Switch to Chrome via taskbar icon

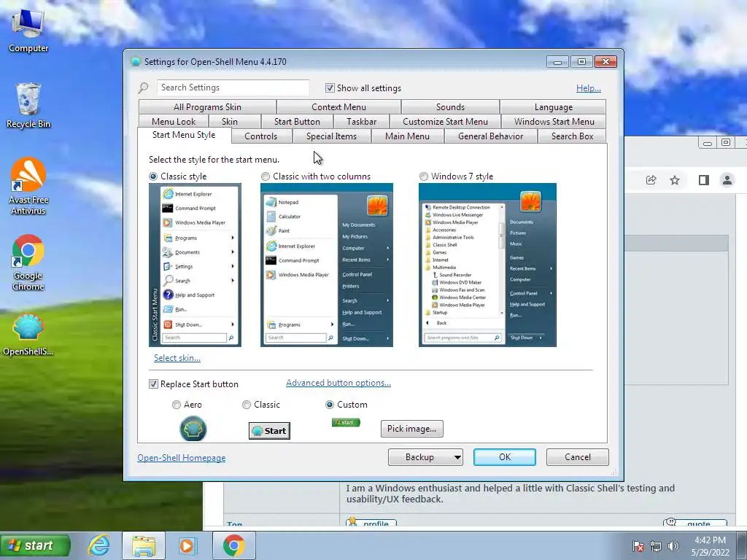[233, 545]
